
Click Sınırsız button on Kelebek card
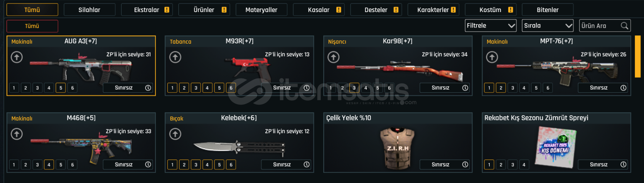tap(286, 165)
